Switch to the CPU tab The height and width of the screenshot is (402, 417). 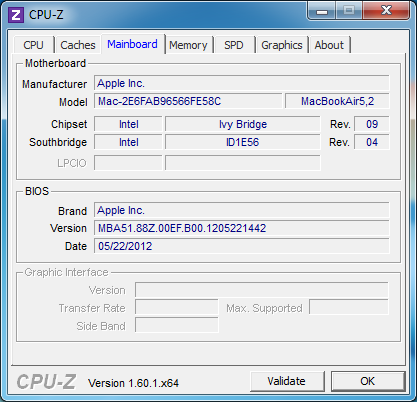(33, 45)
